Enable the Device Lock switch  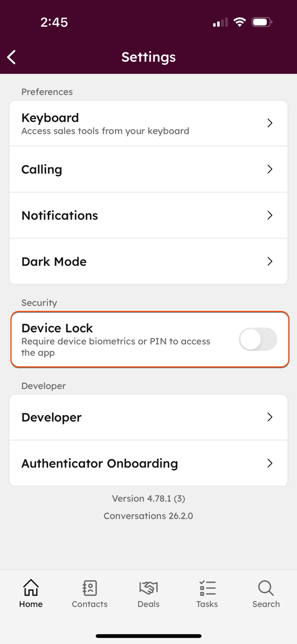coord(258,339)
